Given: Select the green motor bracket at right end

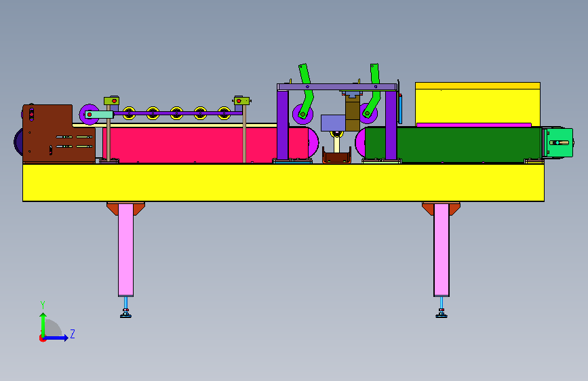Looking at the screenshot, I should click(x=558, y=142).
